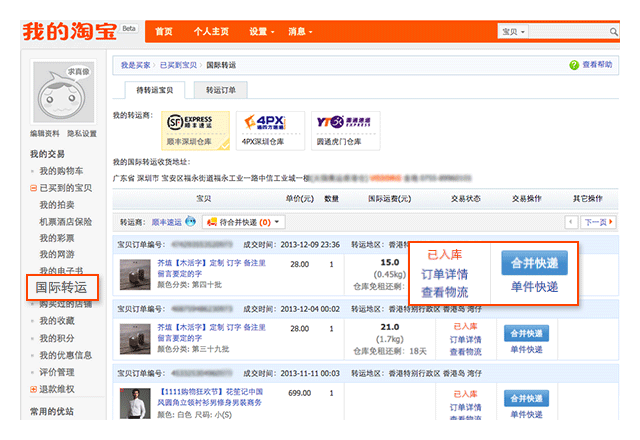Click the 第四十批 item thumbnail

[x=135, y=275]
